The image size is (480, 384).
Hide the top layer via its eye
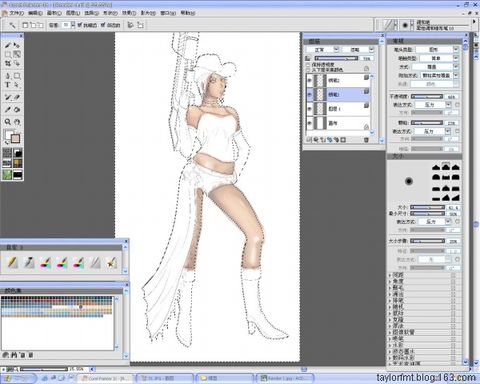pyautogui.click(x=309, y=80)
